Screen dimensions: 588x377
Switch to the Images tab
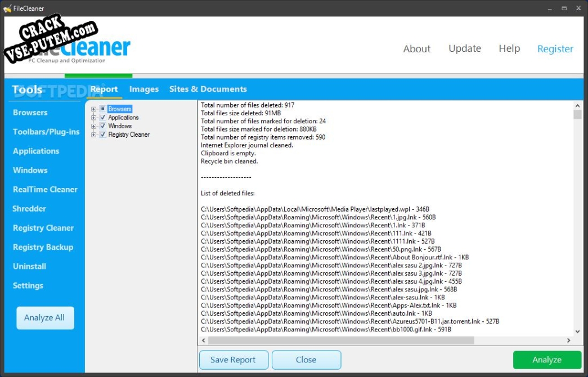[144, 89]
